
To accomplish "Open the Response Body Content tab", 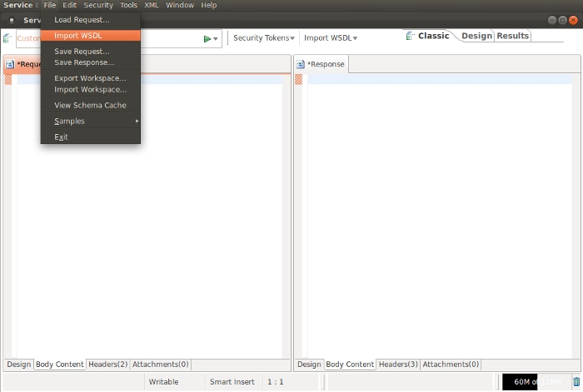I will [350, 365].
